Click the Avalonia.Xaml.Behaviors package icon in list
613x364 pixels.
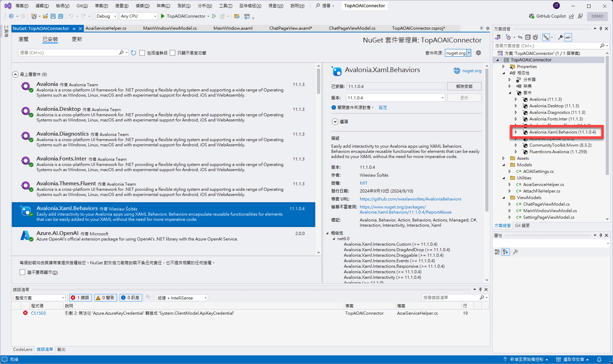[26, 211]
